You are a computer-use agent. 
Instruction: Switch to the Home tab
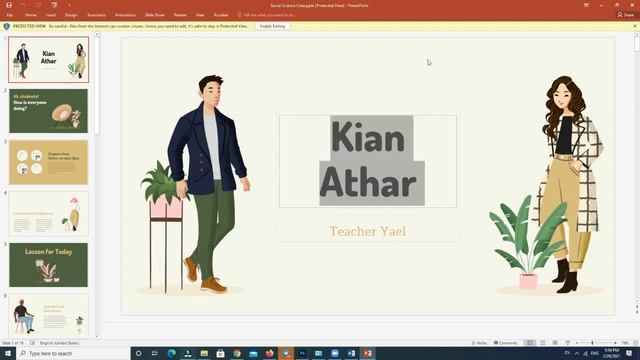(x=31, y=15)
